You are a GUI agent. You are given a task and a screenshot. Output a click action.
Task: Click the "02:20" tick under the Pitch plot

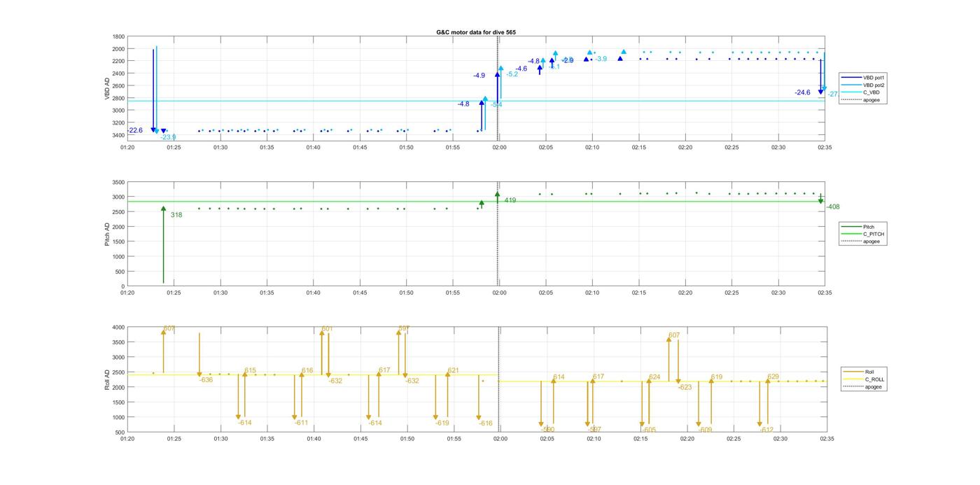tap(685, 293)
